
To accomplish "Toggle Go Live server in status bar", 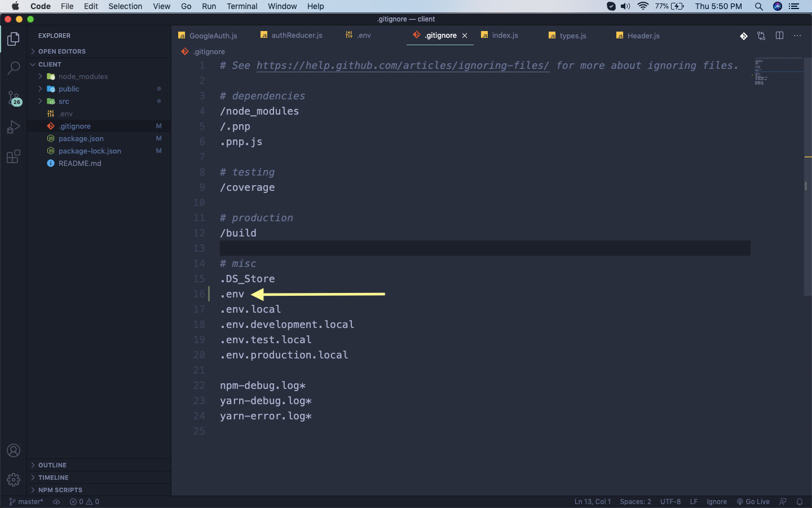I will click(x=753, y=502).
